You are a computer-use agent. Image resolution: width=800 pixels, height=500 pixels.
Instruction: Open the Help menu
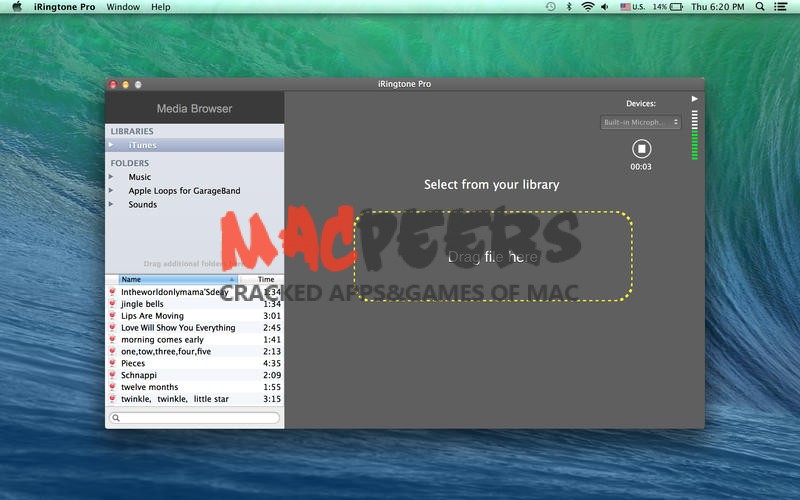[160, 7]
